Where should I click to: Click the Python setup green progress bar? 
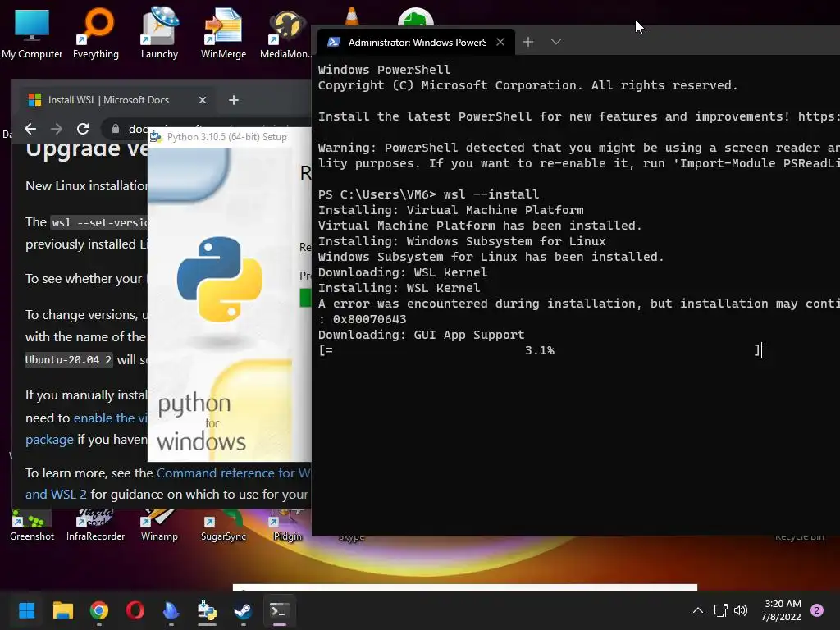(x=305, y=298)
